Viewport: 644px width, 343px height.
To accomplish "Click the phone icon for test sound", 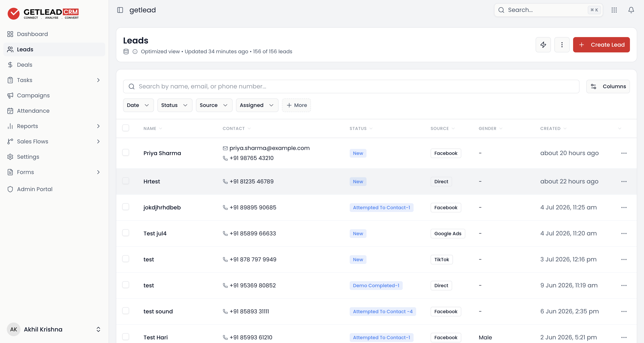I will pyautogui.click(x=225, y=311).
